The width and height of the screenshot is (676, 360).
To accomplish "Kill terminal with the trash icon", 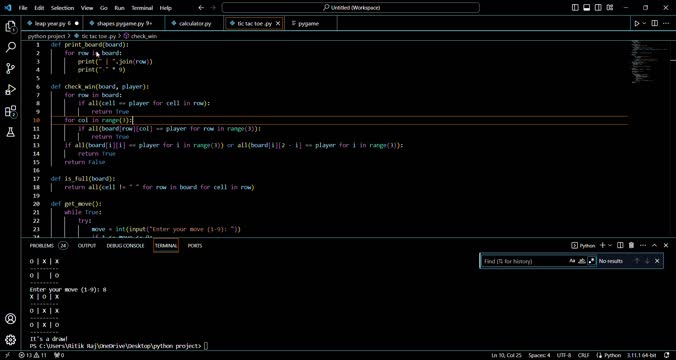I will pyautogui.click(x=631, y=245).
